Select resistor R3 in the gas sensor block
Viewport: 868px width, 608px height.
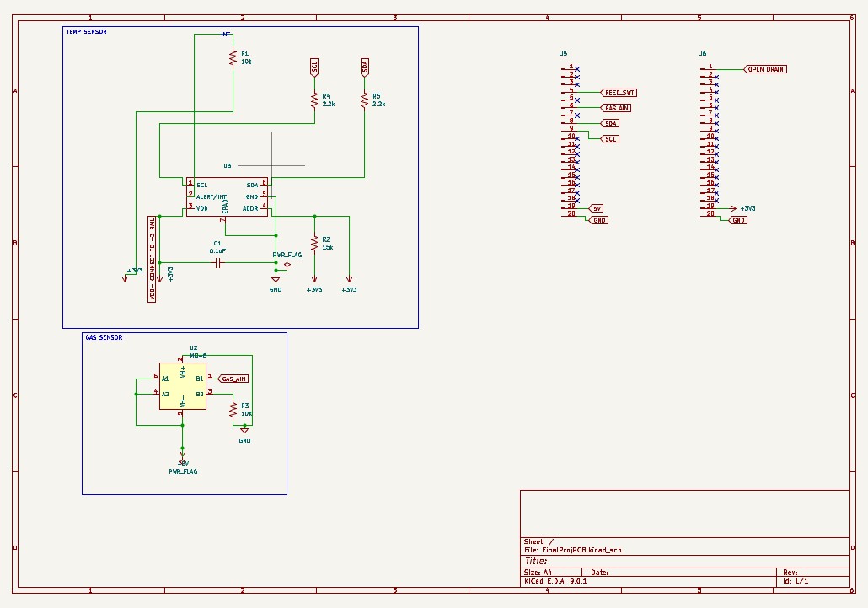pos(233,410)
